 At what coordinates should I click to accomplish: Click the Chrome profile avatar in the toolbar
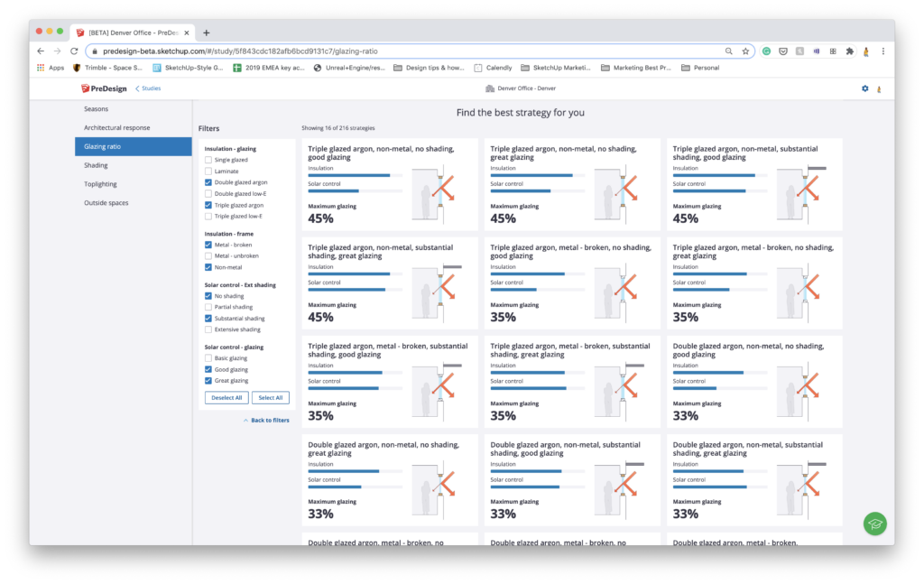point(866,51)
